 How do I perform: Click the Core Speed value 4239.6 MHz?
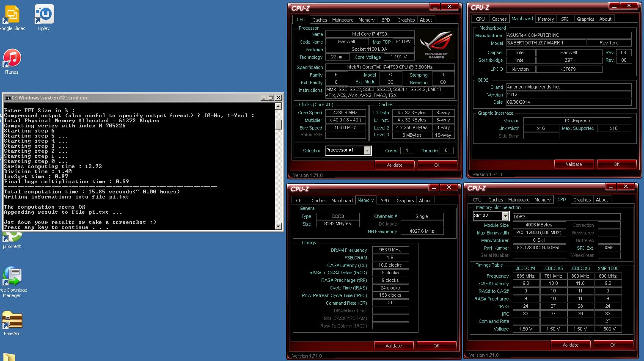pos(345,113)
